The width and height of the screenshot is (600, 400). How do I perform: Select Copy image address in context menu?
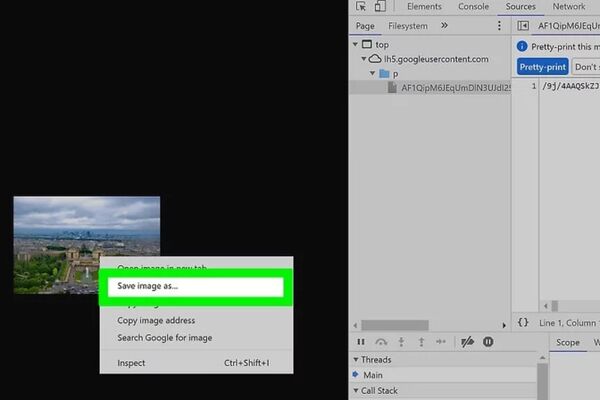pos(156,321)
